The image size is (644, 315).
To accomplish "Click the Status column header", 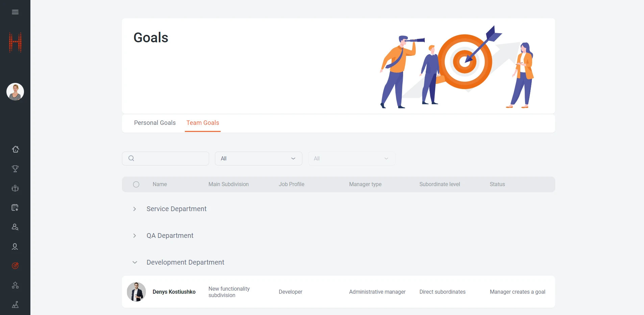I will 497,184.
